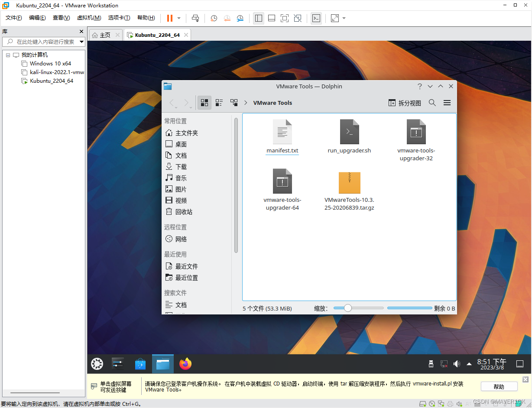Switch Dolphin to details tree view
532x408 pixels.
coord(234,103)
